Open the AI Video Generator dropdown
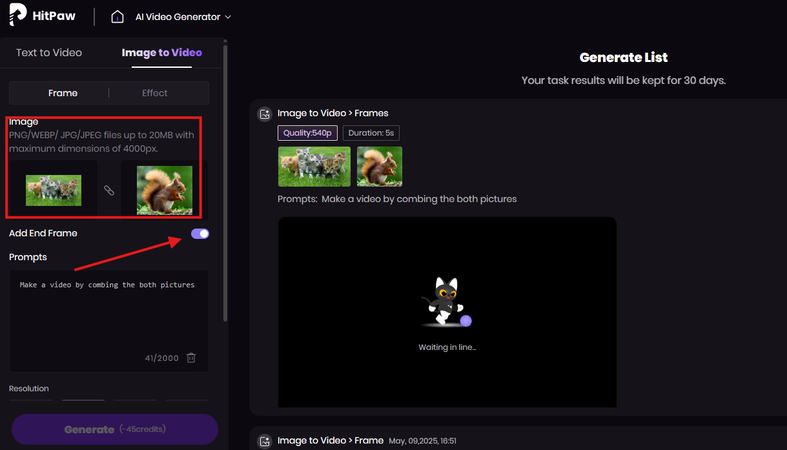The width and height of the screenshot is (787, 450). 183,17
